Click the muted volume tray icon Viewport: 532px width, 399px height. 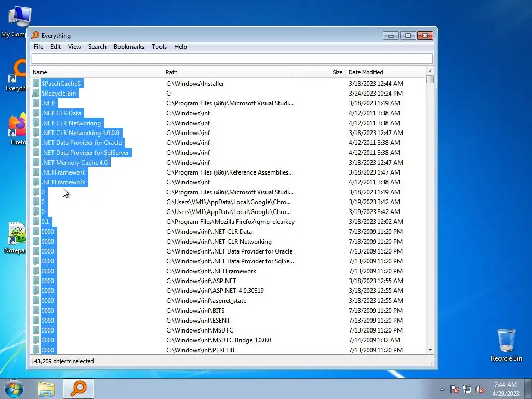(480, 389)
